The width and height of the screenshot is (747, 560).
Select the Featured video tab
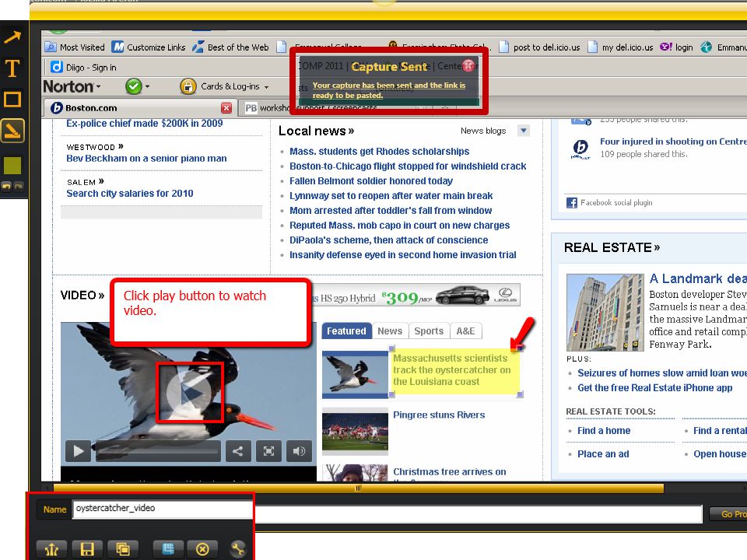[x=346, y=331]
